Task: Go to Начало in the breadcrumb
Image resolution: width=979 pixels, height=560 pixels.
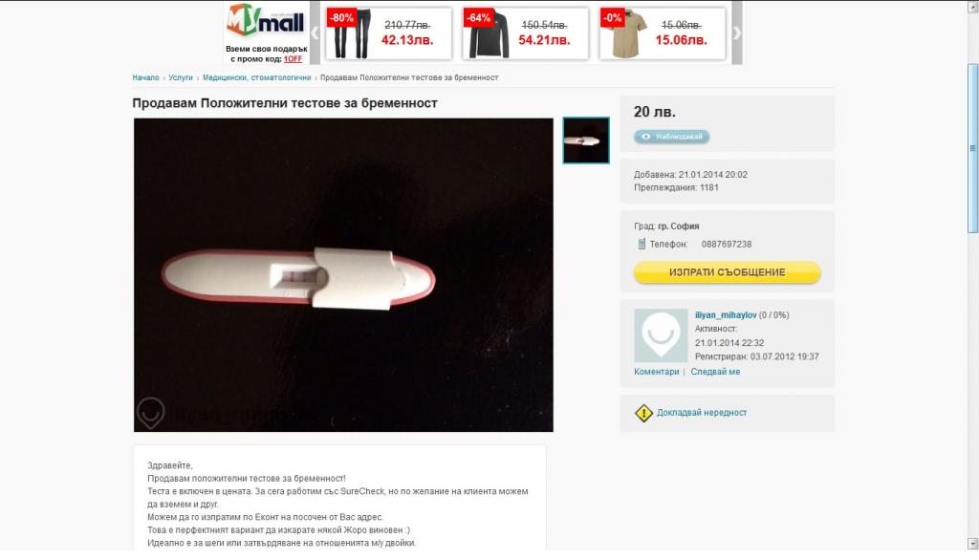Action: pyautogui.click(x=145, y=78)
